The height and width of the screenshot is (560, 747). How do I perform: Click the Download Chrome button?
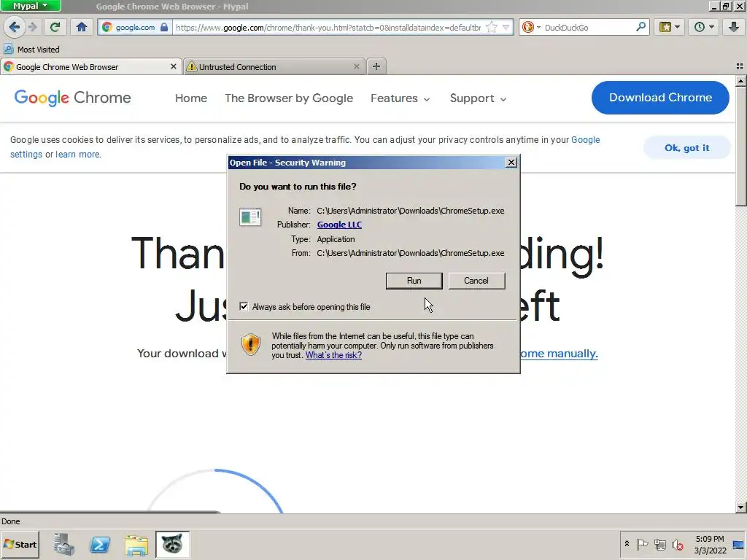[x=660, y=98]
